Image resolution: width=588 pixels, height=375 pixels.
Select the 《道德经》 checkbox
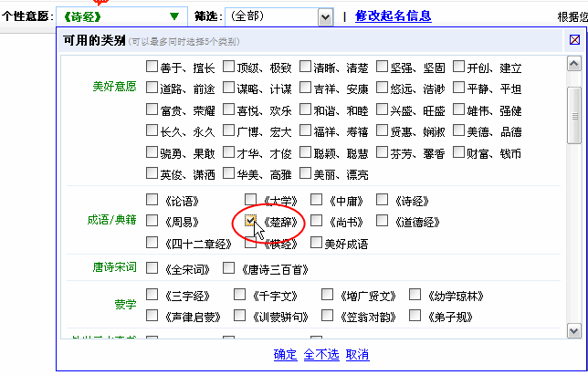tap(383, 221)
